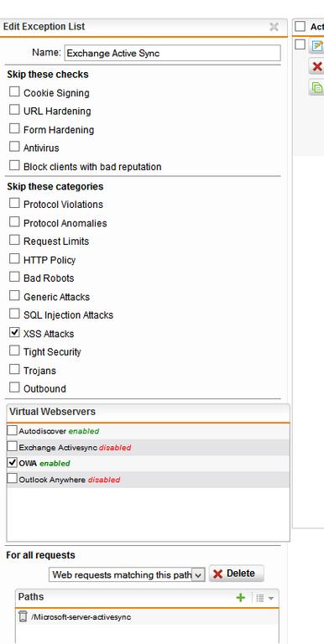Click the trash icon beside /Microsoft-server-activesync

pos(23,616)
